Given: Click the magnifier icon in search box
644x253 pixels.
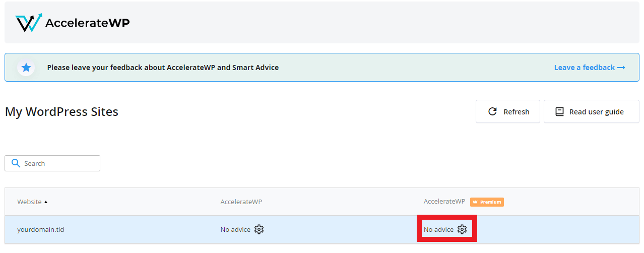Looking at the screenshot, I should click(16, 163).
